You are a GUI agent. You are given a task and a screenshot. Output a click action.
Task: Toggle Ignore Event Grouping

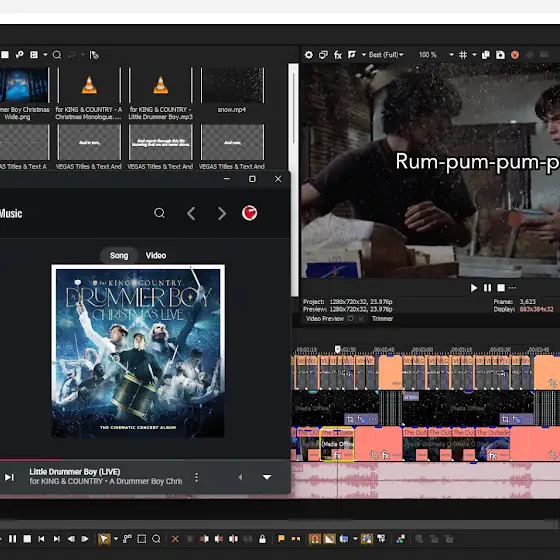tap(381, 539)
